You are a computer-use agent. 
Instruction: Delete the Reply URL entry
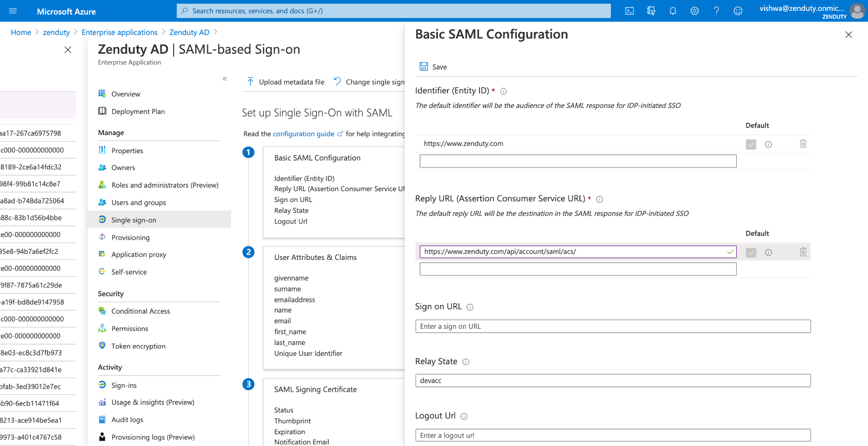click(x=803, y=252)
